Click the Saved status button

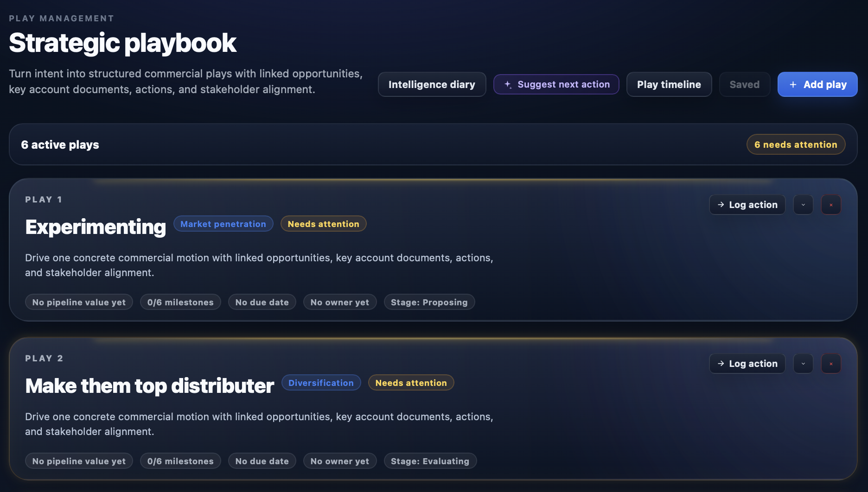tap(744, 84)
